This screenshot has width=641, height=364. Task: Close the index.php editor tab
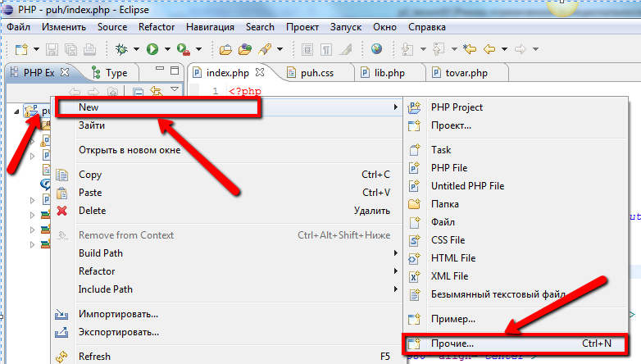(260, 72)
